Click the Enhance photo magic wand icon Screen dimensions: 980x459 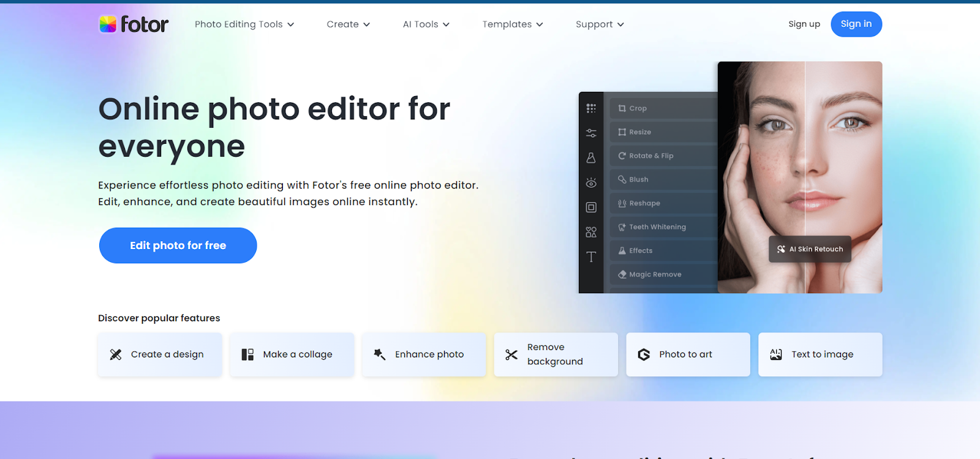380,354
